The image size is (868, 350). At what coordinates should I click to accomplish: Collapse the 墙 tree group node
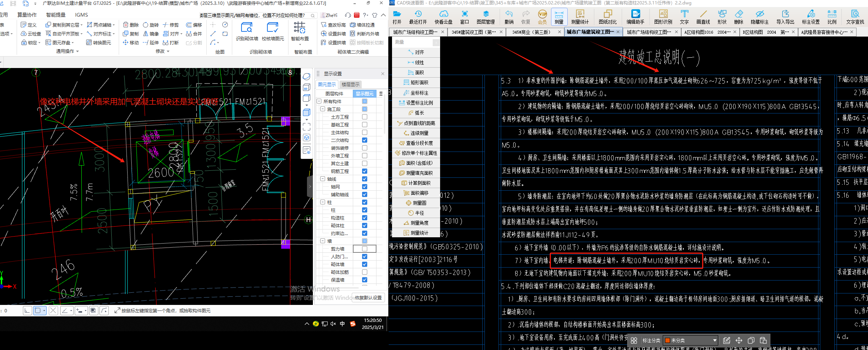coord(323,241)
